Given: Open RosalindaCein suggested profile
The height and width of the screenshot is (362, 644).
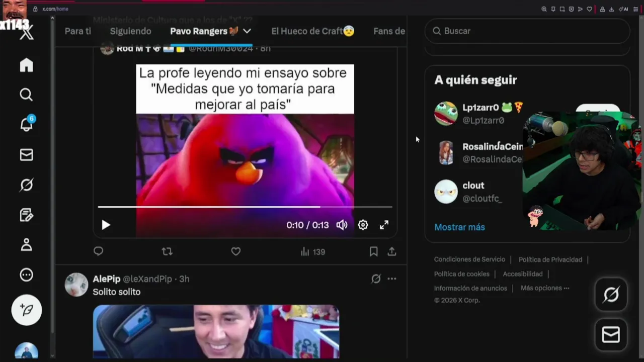Looking at the screenshot, I should point(478,152).
